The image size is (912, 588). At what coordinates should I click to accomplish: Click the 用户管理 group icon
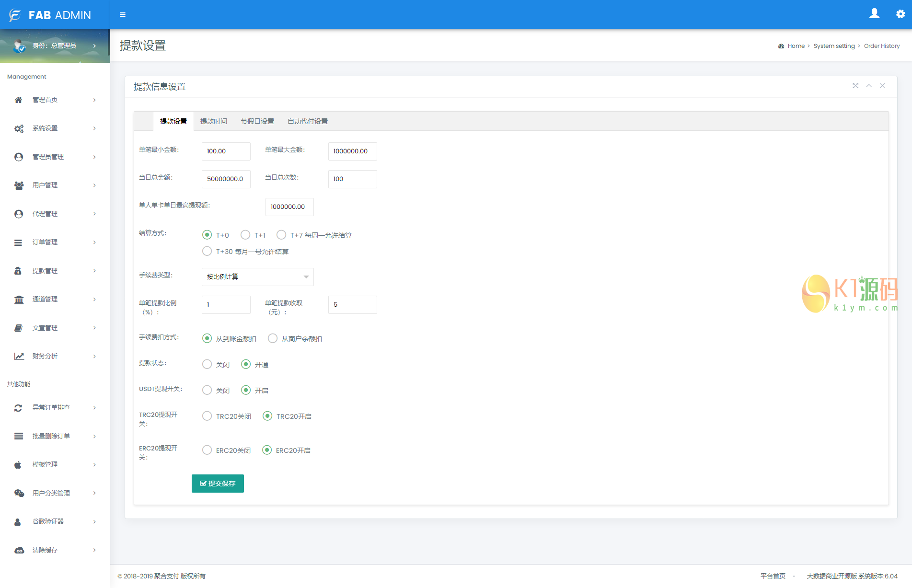(19, 185)
